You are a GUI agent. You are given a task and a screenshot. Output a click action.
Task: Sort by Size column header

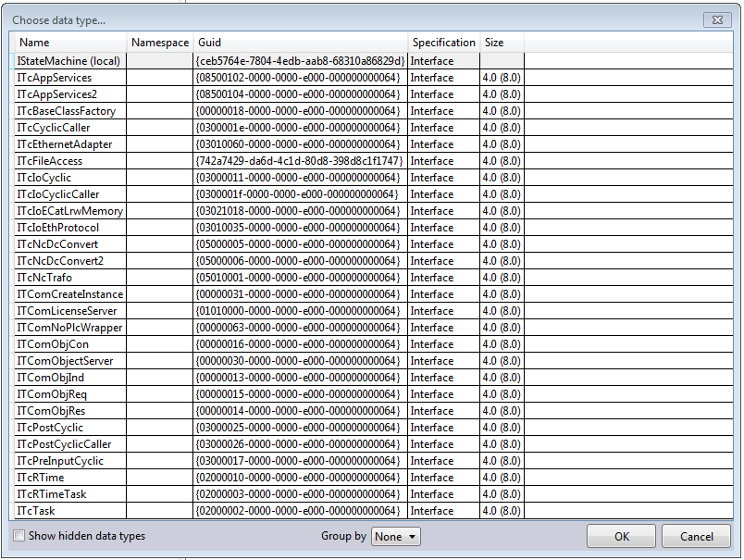[x=502, y=43]
